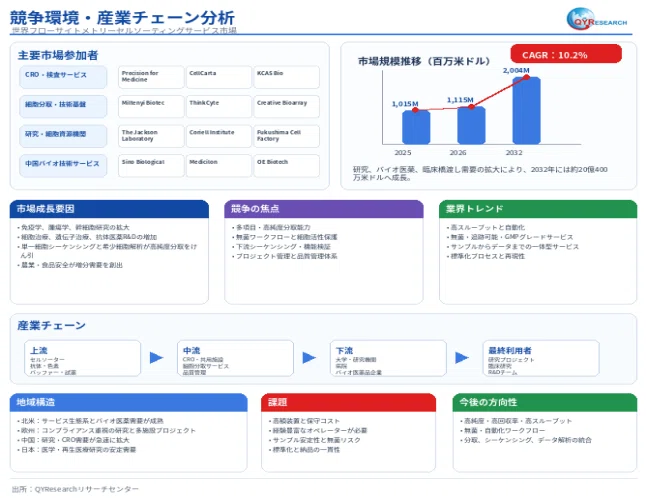The image size is (646, 499).
Task: Click the Creative Bioarray company box
Action: coord(286,106)
